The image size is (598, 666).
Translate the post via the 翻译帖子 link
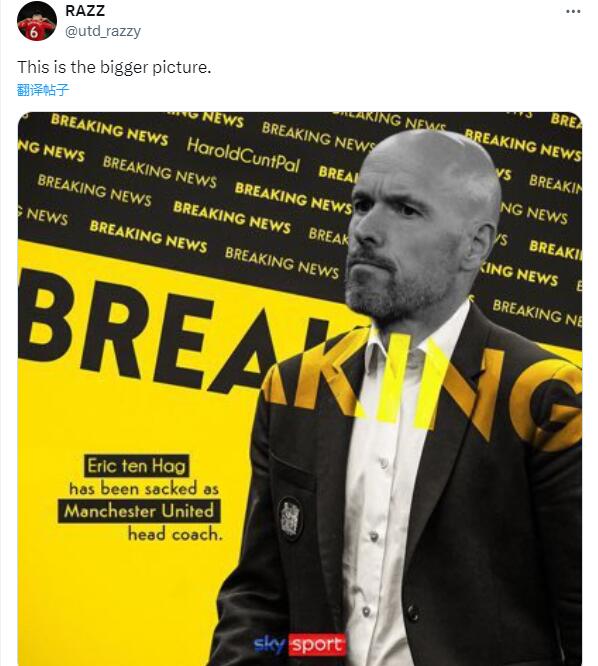pos(43,90)
